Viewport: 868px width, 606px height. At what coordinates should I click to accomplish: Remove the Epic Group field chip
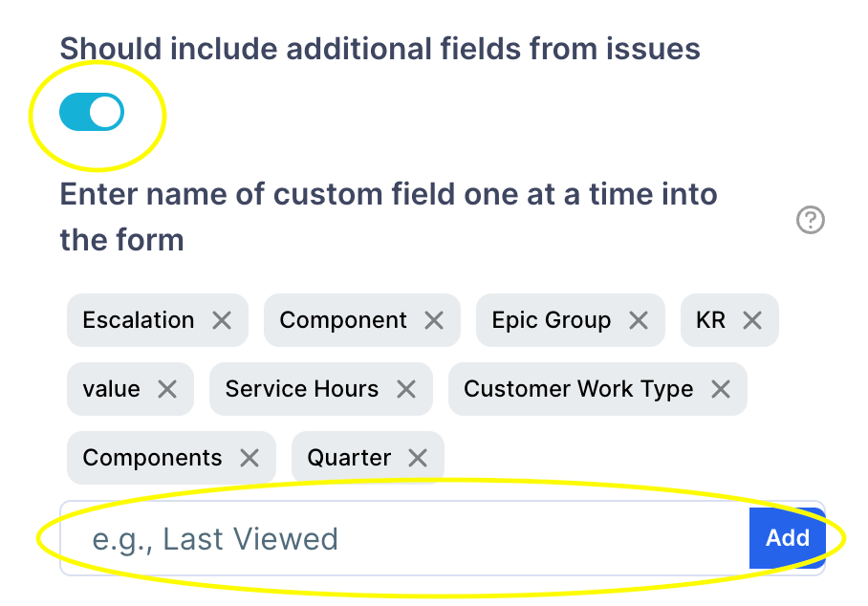click(x=639, y=320)
